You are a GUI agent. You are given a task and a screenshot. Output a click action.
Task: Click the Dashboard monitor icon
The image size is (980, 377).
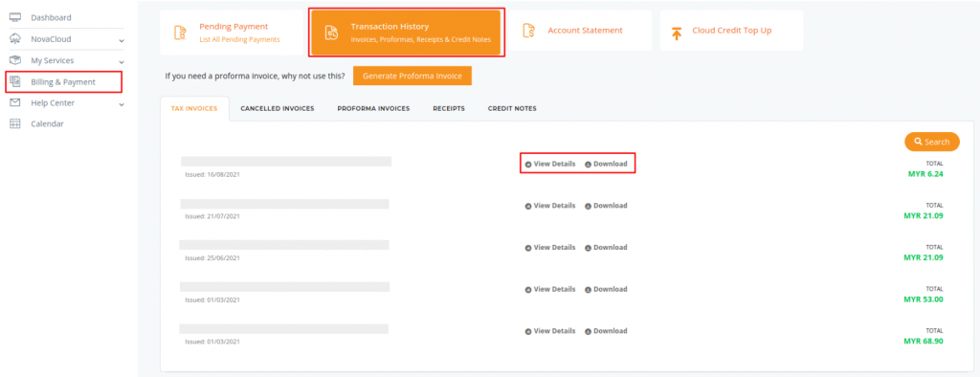[15, 17]
